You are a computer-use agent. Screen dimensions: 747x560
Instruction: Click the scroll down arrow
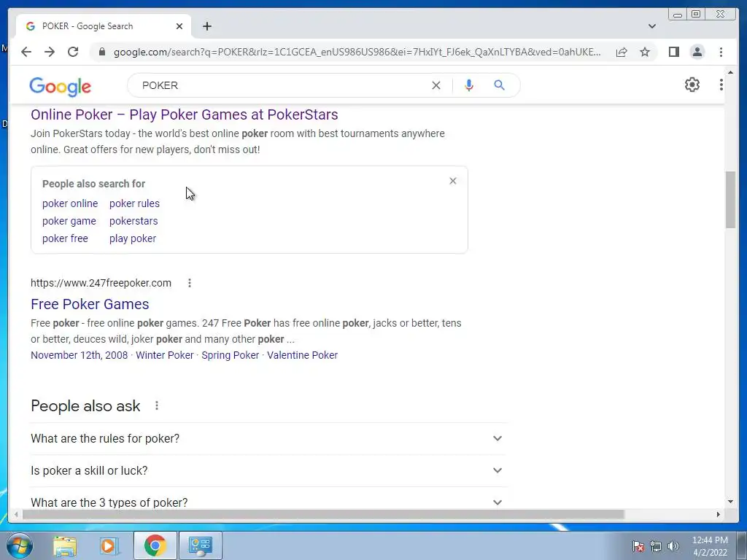(730, 502)
